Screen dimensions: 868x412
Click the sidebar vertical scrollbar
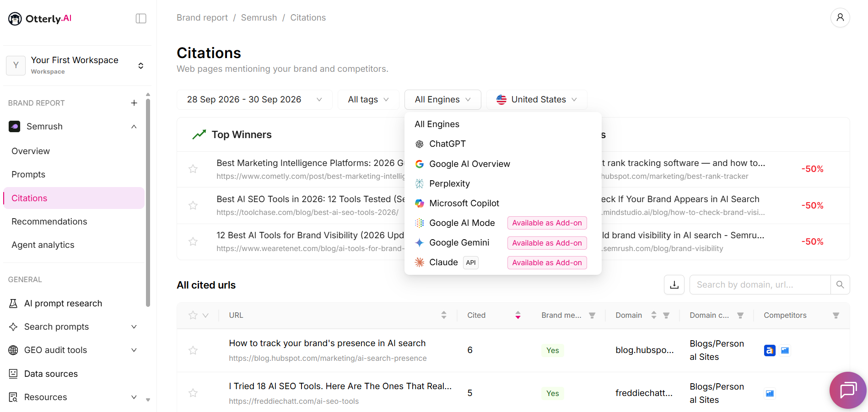[148, 203]
